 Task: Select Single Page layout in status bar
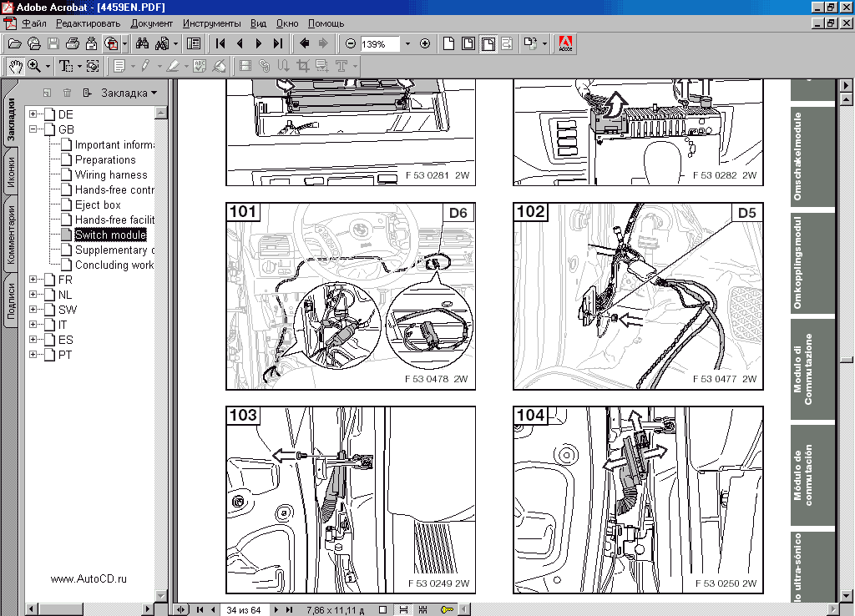382,610
